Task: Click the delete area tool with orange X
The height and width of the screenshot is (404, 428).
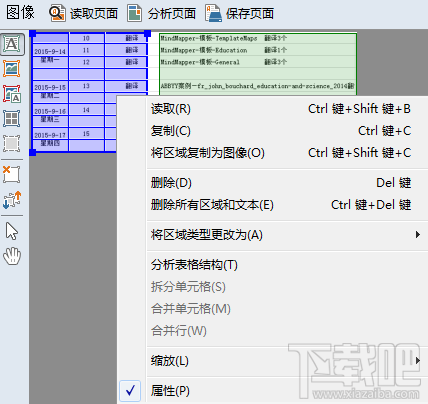Action: click(11, 174)
